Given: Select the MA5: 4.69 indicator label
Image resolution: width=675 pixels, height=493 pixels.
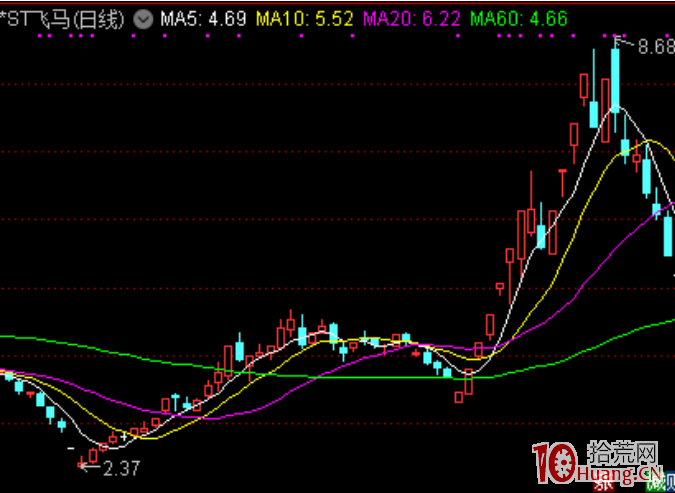Looking at the screenshot, I should click(204, 19).
